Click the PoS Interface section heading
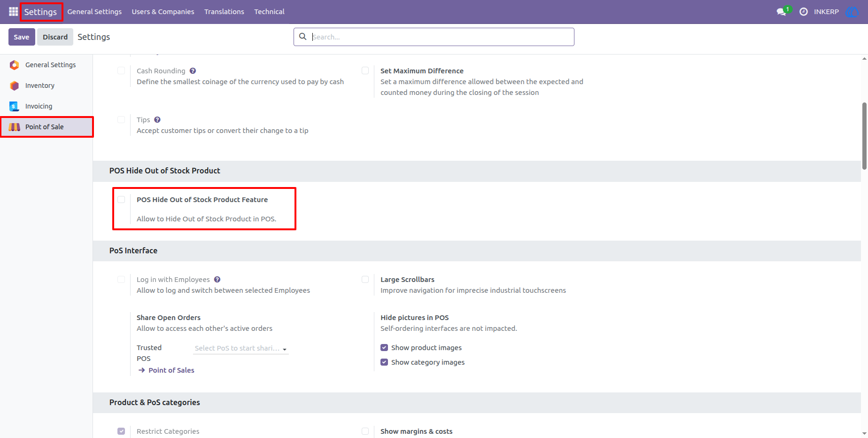868x438 pixels. tap(133, 250)
